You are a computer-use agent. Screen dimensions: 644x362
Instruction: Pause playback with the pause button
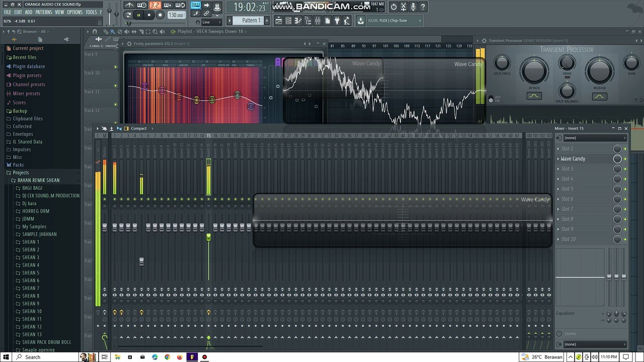pyautogui.click(x=138, y=15)
